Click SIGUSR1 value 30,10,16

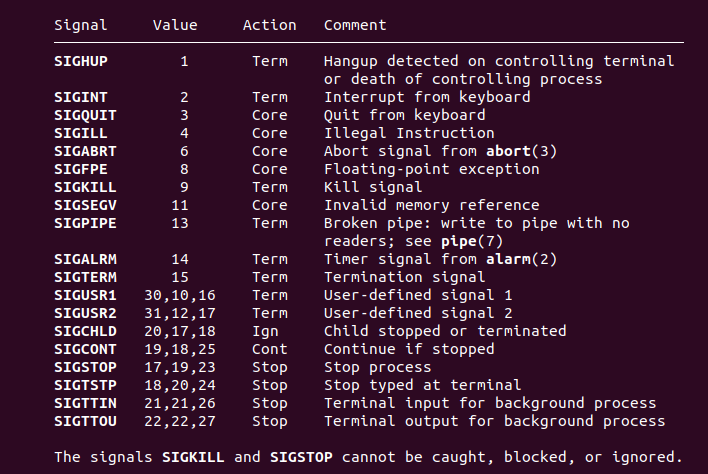(x=180, y=295)
